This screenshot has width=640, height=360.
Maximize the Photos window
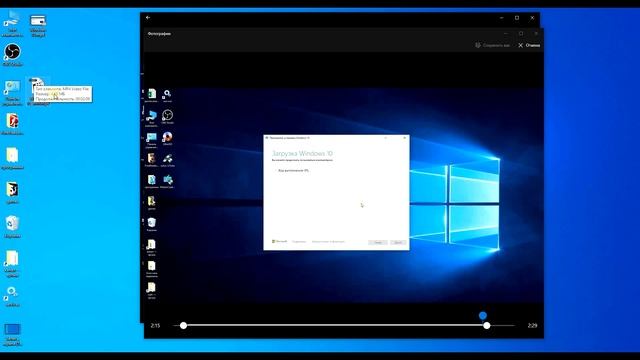(x=517, y=18)
